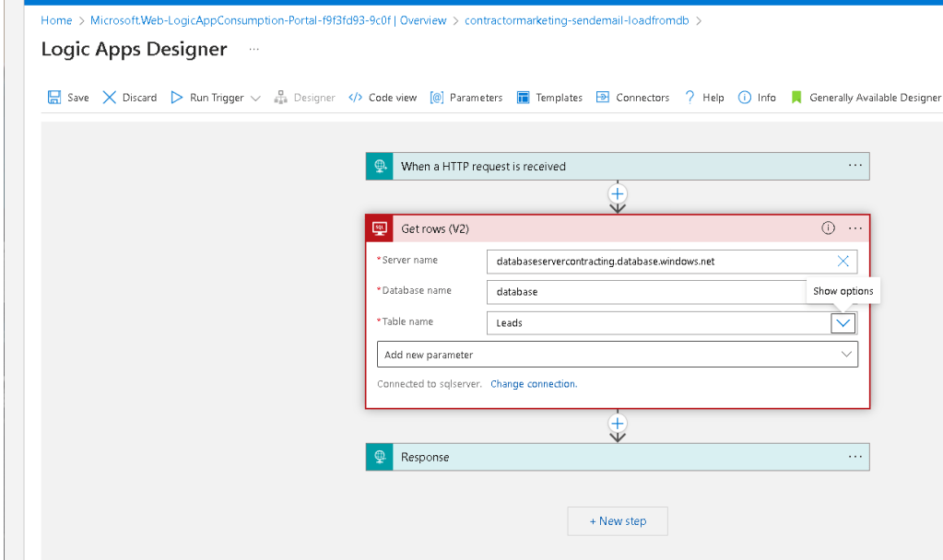Open ellipsis menu on HTTP request trigger
943x560 pixels.
pos(855,165)
